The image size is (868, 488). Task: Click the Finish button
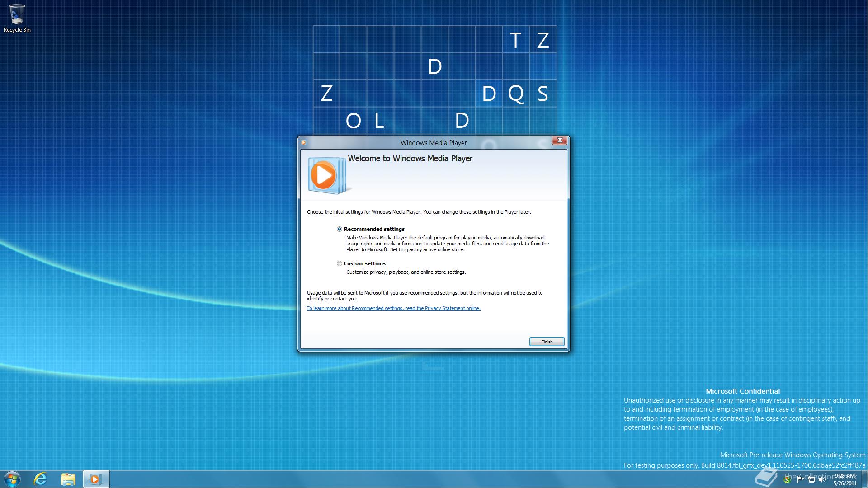point(547,342)
